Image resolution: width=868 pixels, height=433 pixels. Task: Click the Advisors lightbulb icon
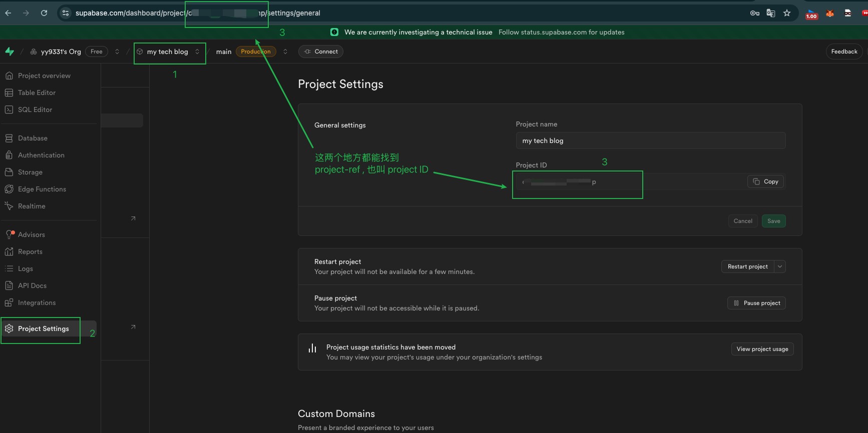9,234
